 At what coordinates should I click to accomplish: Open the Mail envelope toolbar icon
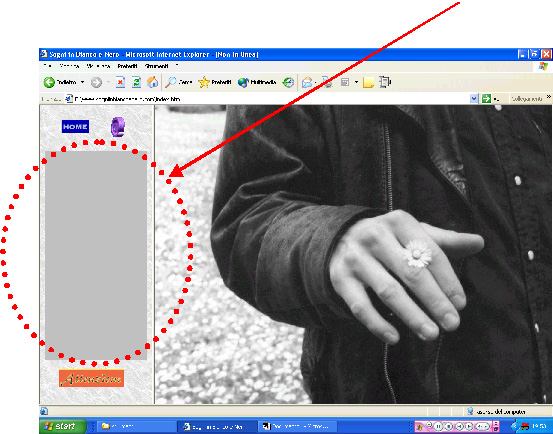(307, 83)
